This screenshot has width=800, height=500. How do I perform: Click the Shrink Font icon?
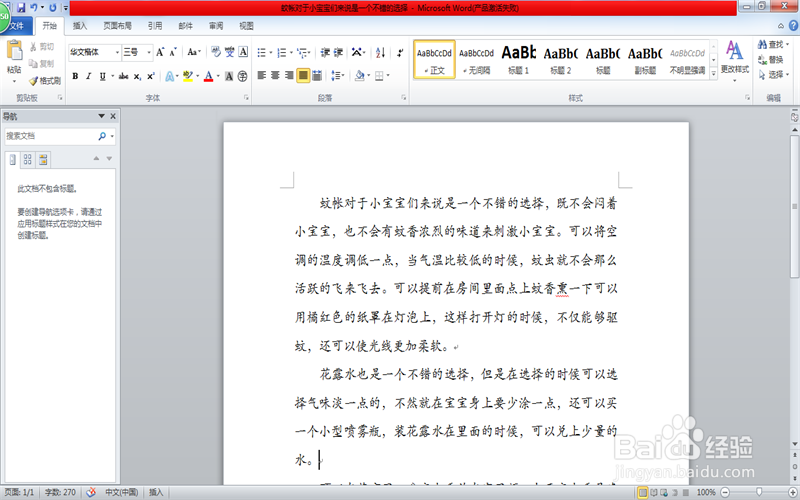173,52
